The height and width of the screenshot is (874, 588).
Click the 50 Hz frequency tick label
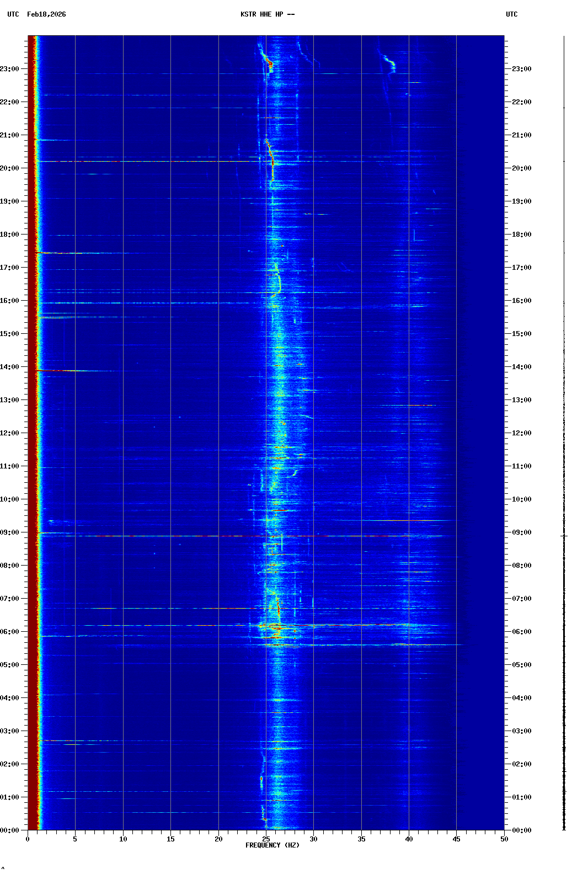point(504,839)
